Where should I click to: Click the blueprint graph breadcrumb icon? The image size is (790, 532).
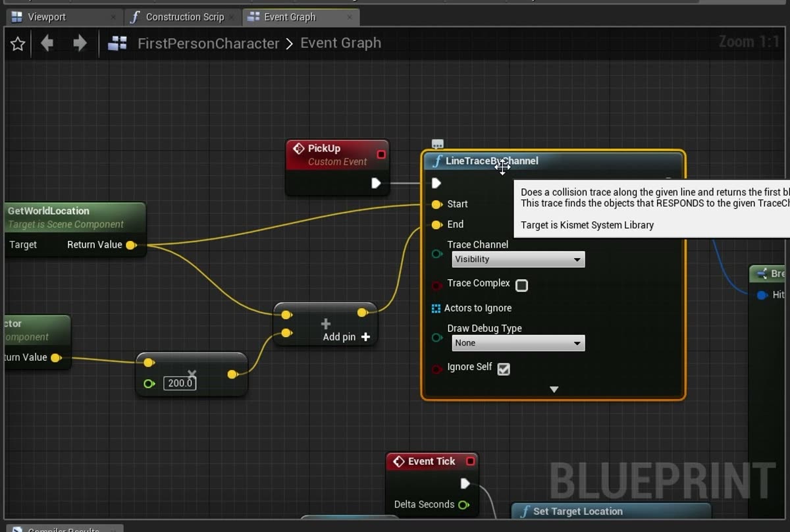click(x=118, y=43)
